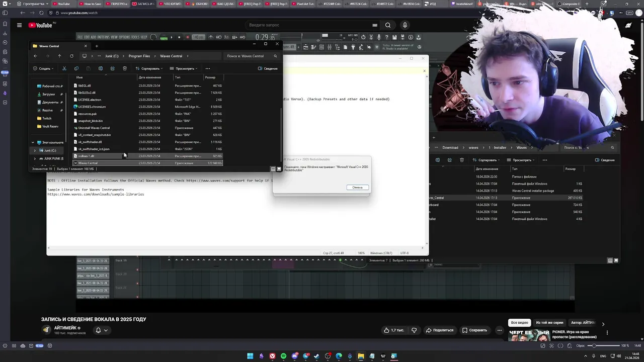Click the FL Studio record button
Image resolution: width=644 pixels, height=362 pixels.
pyautogui.click(x=187, y=37)
